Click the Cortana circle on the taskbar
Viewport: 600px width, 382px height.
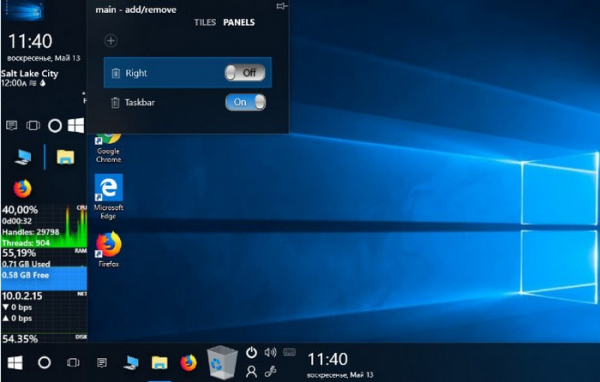[44, 362]
